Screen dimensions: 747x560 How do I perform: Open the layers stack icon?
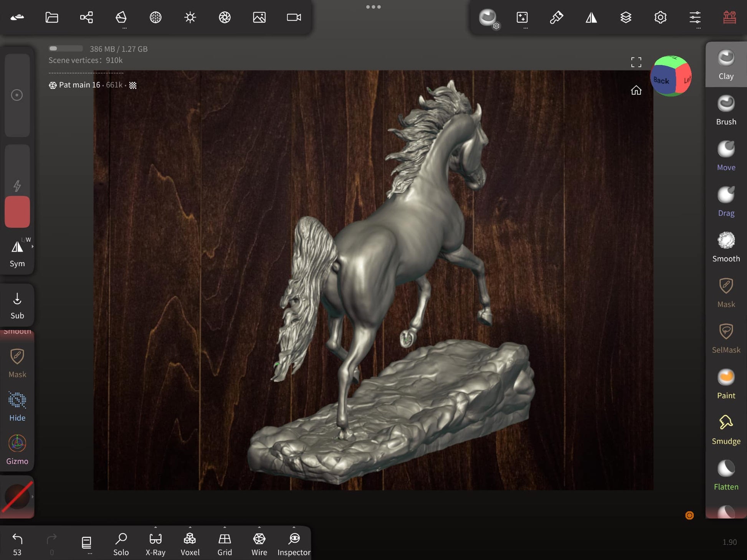626,17
